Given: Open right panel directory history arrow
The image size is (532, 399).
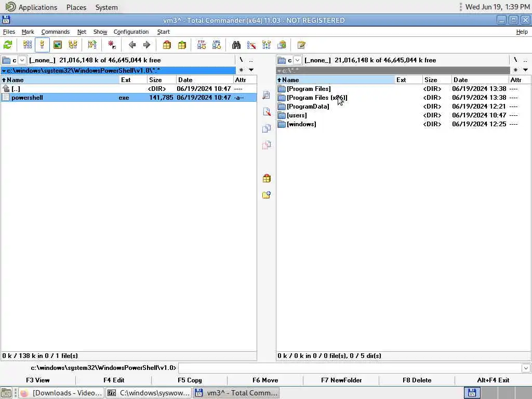Looking at the screenshot, I should pos(525,70).
